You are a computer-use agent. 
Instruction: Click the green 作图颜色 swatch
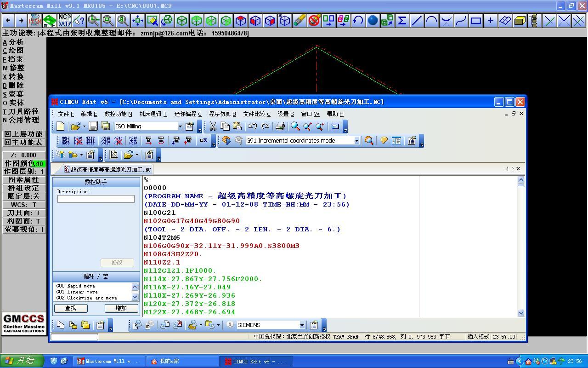40,164
